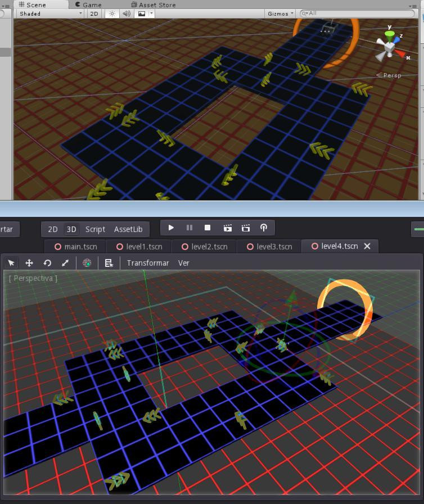Click the blue Z axis cone on gizmo
This screenshot has height=504, width=424.
[x=396, y=40]
